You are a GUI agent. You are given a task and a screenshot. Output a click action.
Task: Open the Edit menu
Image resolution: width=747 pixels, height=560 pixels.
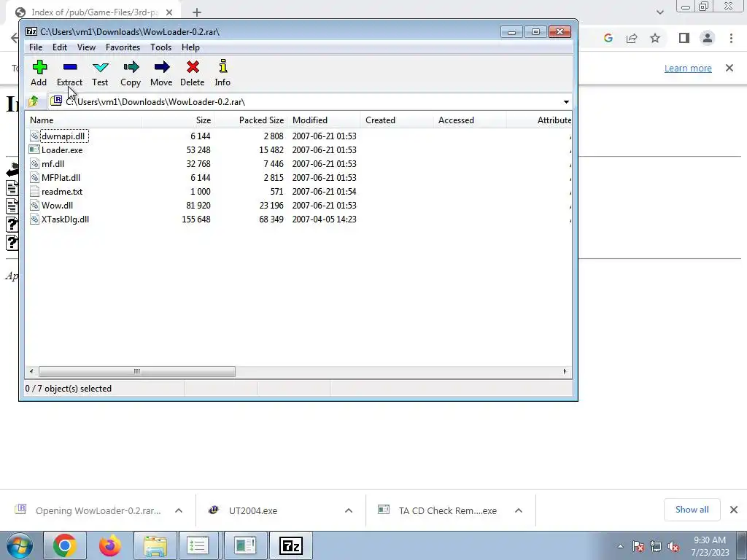(60, 47)
